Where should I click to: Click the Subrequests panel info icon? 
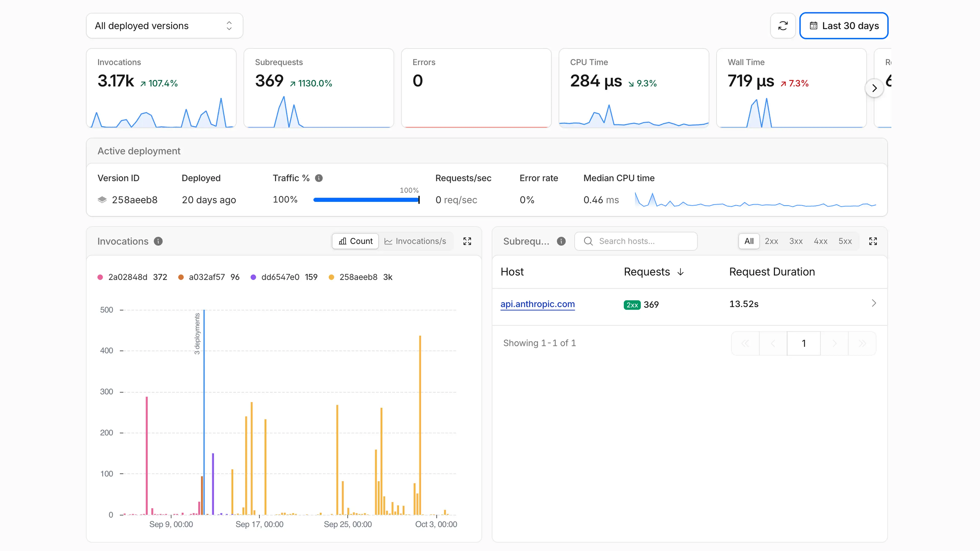click(x=561, y=241)
